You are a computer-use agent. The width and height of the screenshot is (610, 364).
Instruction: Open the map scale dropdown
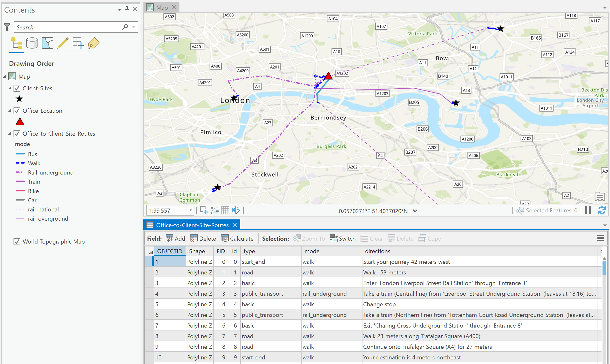pyautogui.click(x=190, y=210)
